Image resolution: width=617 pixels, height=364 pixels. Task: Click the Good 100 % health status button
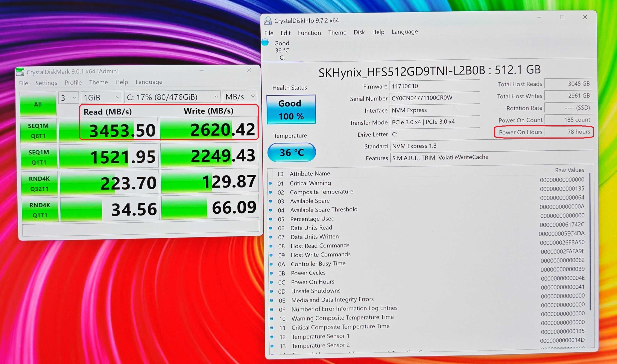291,109
